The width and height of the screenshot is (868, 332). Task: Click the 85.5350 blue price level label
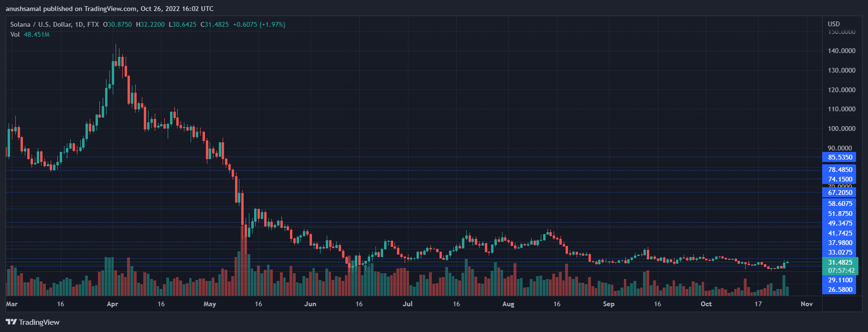pos(840,157)
